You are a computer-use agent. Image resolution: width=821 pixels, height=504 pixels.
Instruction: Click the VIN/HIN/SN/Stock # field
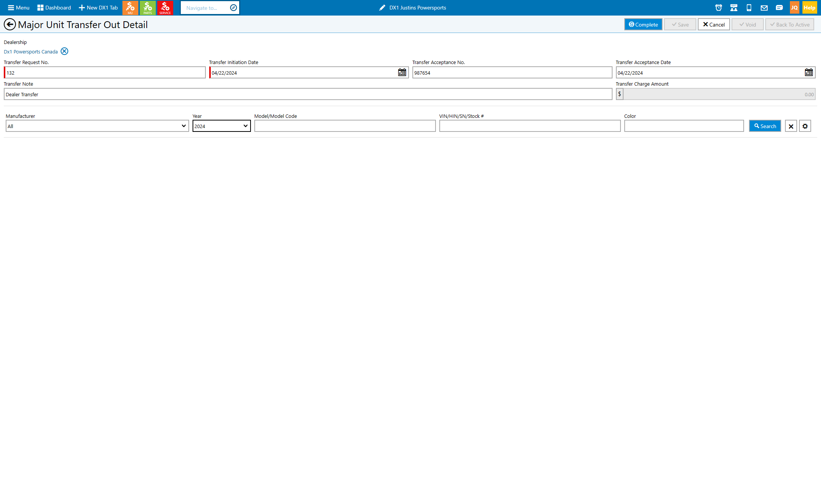[x=530, y=126]
